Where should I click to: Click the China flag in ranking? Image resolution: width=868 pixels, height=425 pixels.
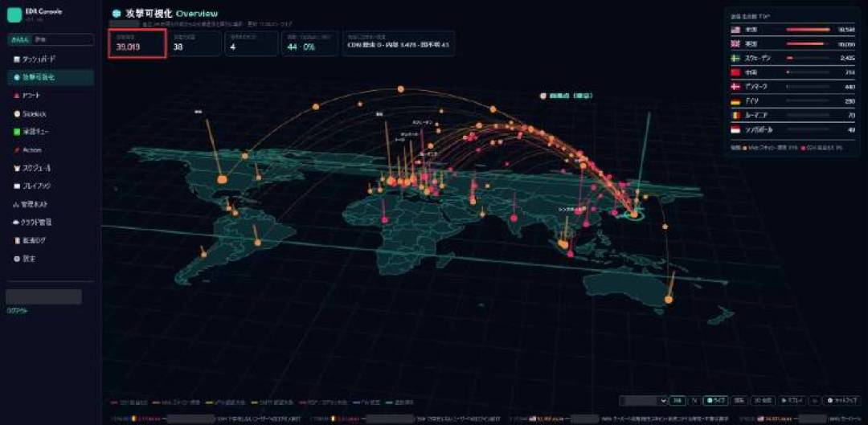pos(735,72)
